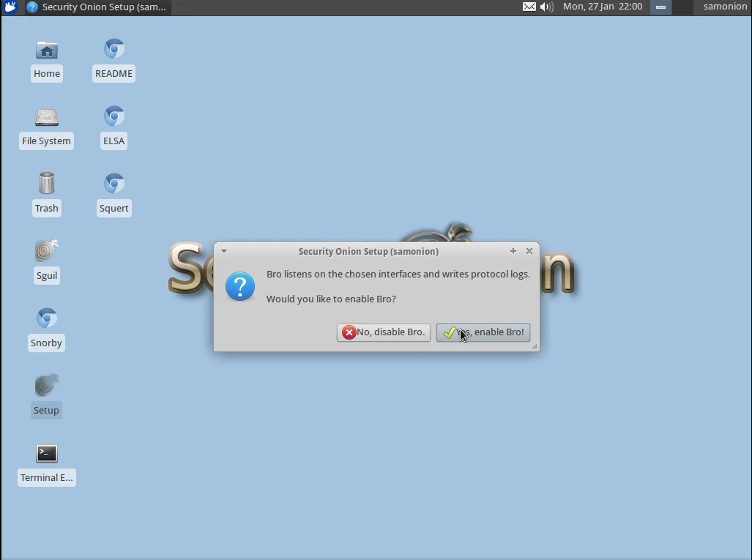
Task: Click the clock showing Mon, 27 Jan 22:00
Action: [603, 7]
